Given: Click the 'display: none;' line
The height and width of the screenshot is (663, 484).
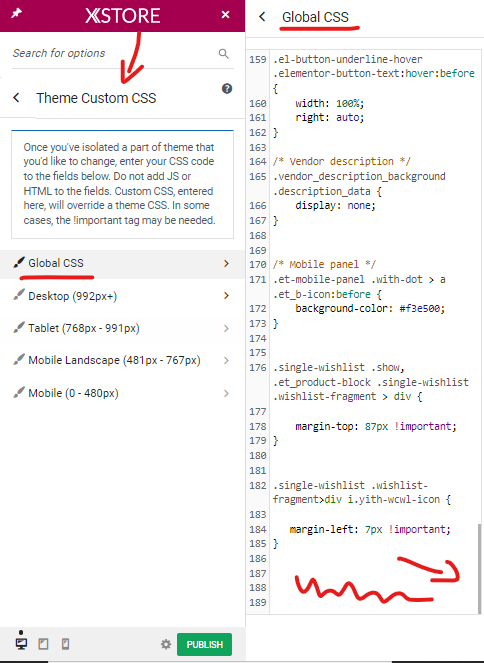Looking at the screenshot, I should [x=335, y=205].
